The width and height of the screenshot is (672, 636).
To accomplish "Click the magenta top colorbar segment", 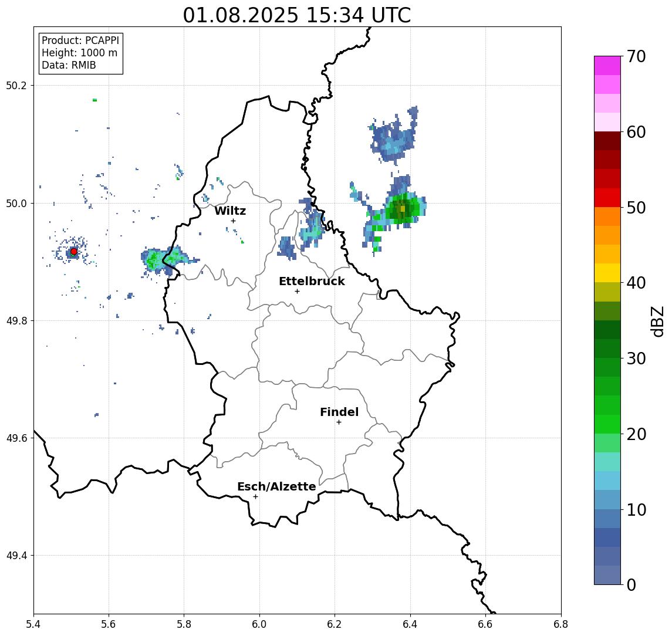I will coord(607,66).
